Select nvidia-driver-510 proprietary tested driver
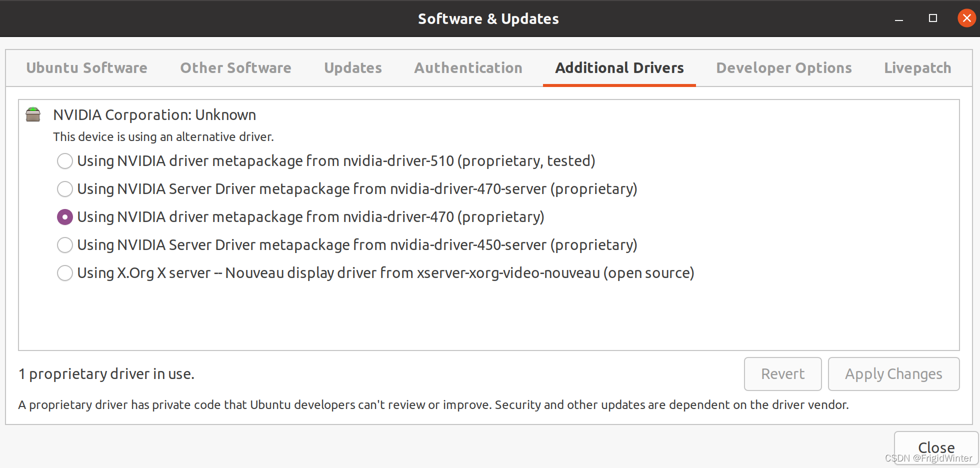 (65, 161)
